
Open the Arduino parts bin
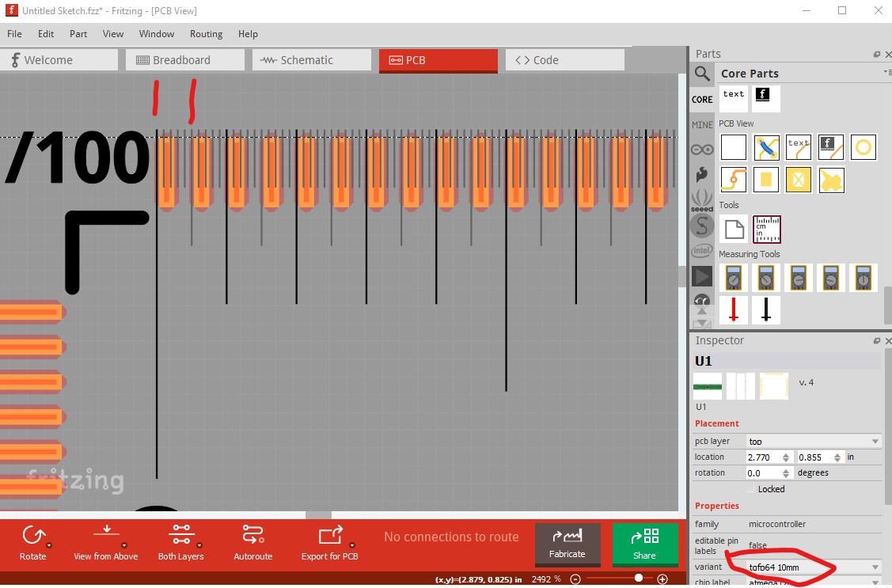click(702, 150)
